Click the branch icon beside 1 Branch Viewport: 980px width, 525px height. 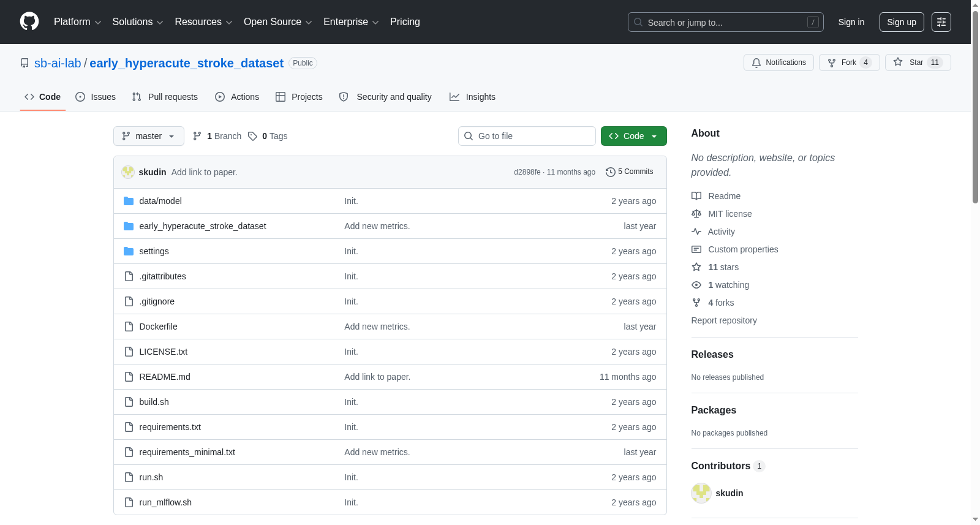[197, 136]
